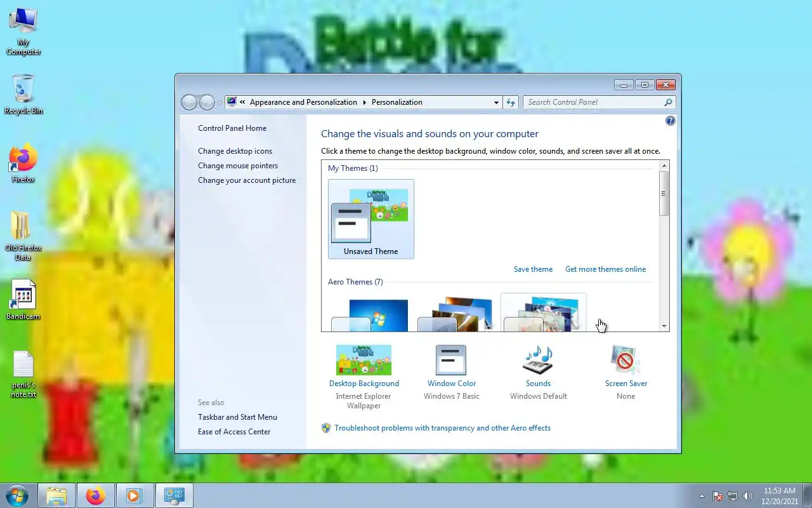Open the media player taskbar icon

pyautogui.click(x=134, y=495)
